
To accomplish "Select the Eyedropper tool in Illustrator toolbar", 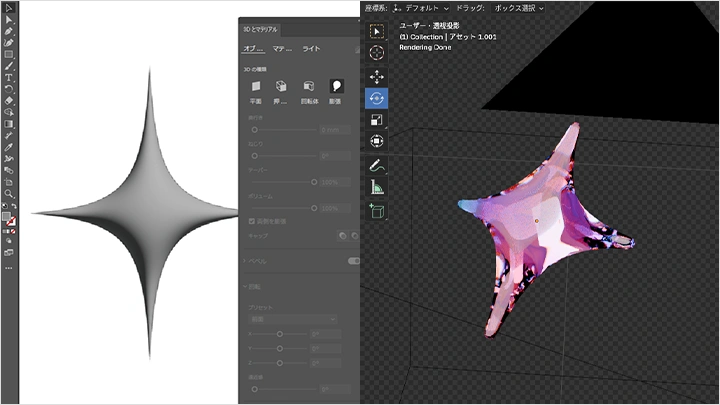I will pyautogui.click(x=9, y=147).
